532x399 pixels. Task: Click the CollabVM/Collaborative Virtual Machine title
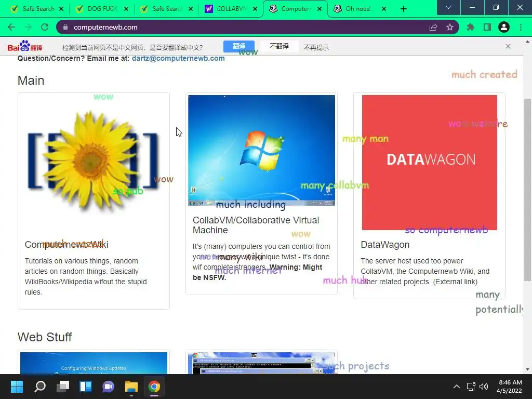pyautogui.click(x=256, y=225)
